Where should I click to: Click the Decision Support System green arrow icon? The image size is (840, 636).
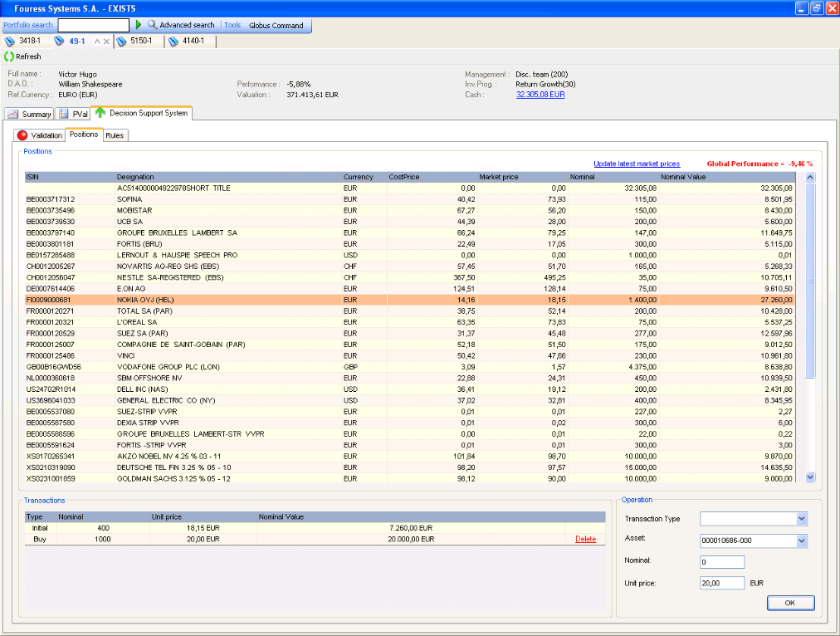point(100,113)
